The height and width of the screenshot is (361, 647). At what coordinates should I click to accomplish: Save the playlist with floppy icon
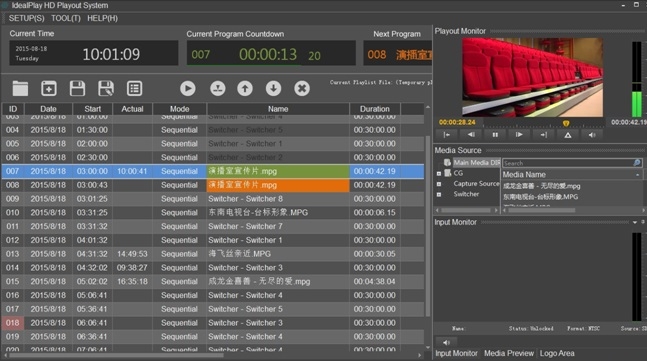pos(77,88)
